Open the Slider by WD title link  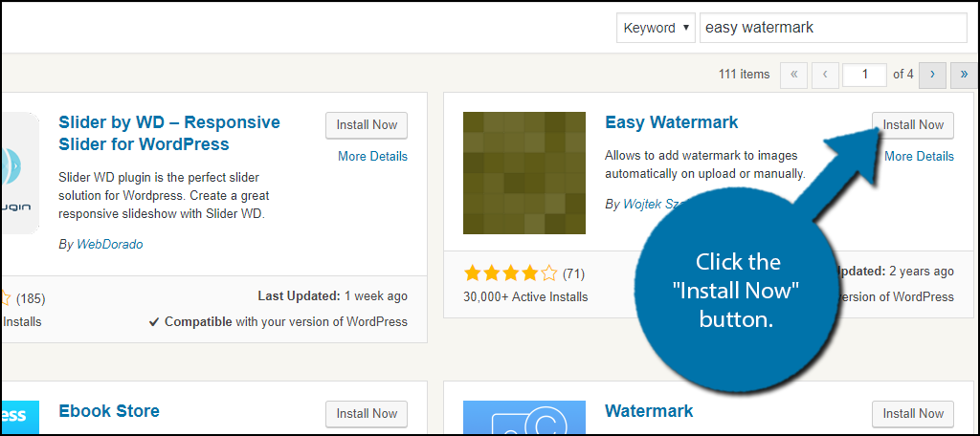169,133
